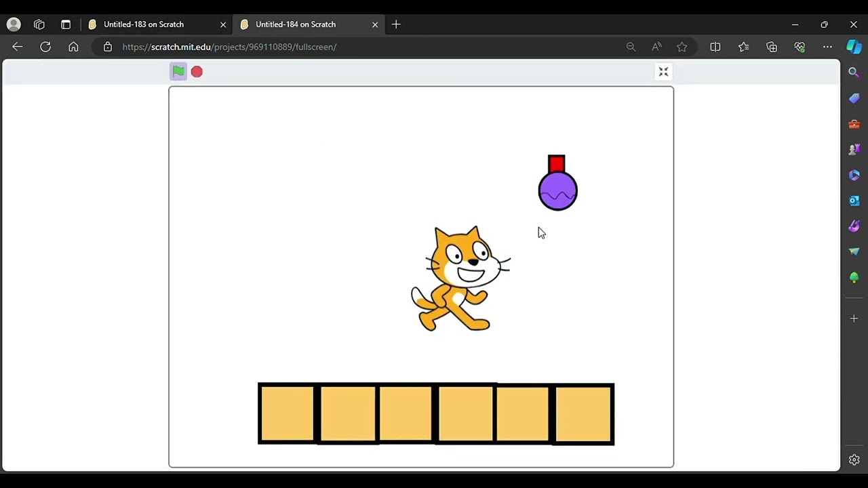Refresh the current page
This screenshot has width=868, height=488.
click(45, 47)
